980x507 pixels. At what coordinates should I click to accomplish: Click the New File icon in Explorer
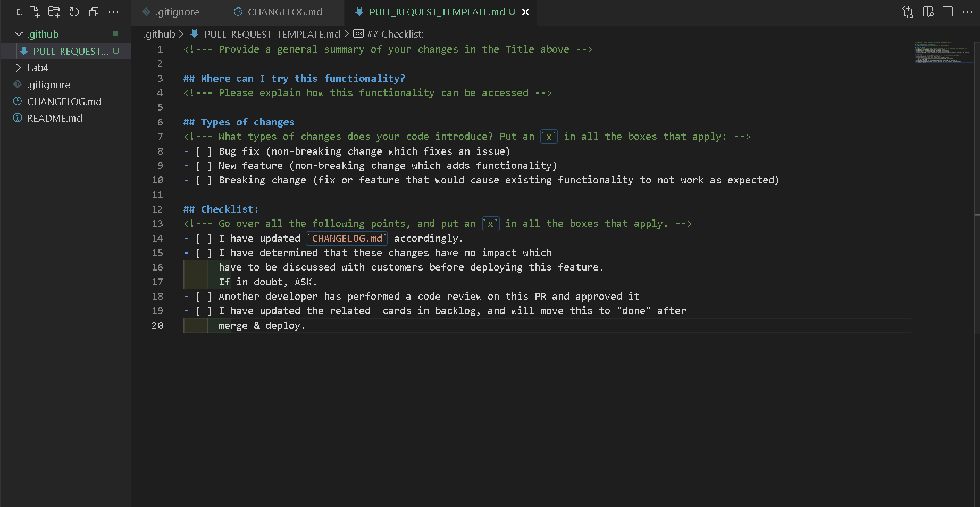[35, 12]
